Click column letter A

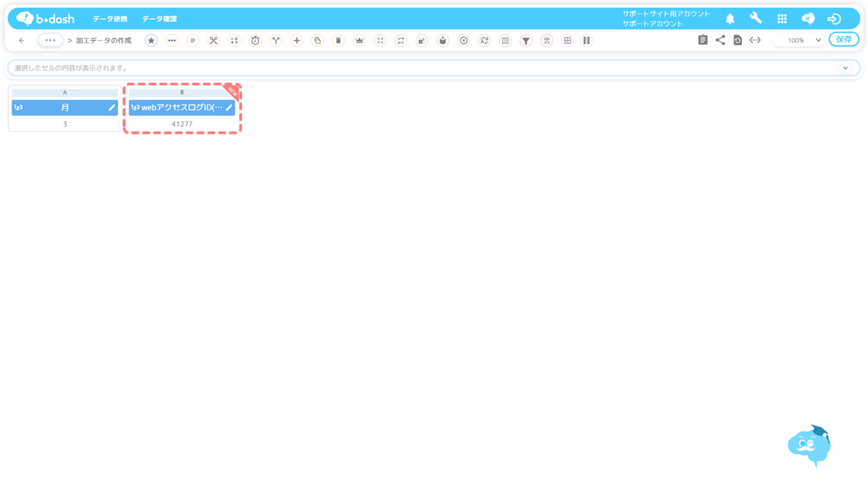pyautogui.click(x=65, y=92)
